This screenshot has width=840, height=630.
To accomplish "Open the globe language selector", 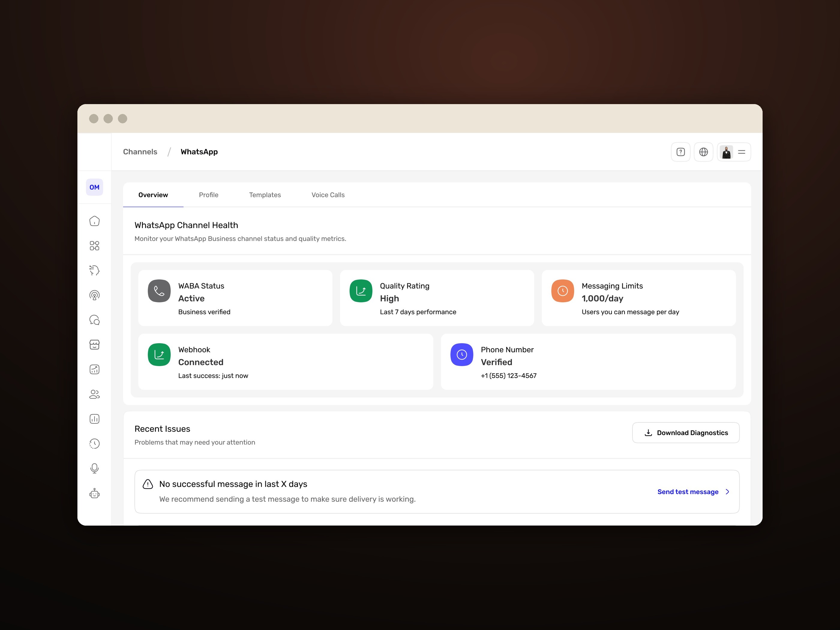I will pyautogui.click(x=703, y=152).
